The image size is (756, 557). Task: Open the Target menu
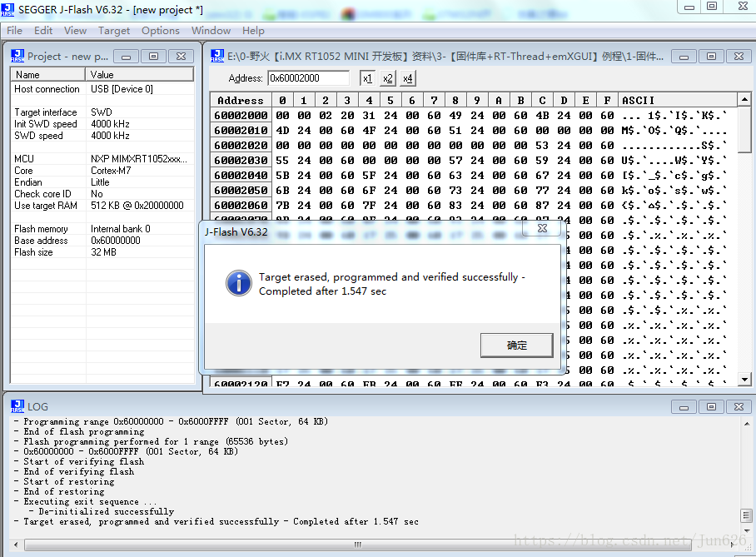114,30
